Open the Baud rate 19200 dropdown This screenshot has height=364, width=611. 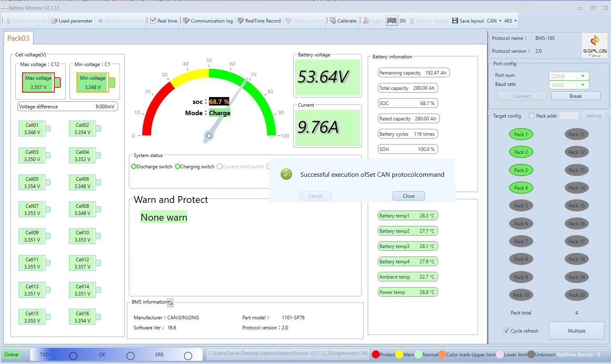pos(582,85)
